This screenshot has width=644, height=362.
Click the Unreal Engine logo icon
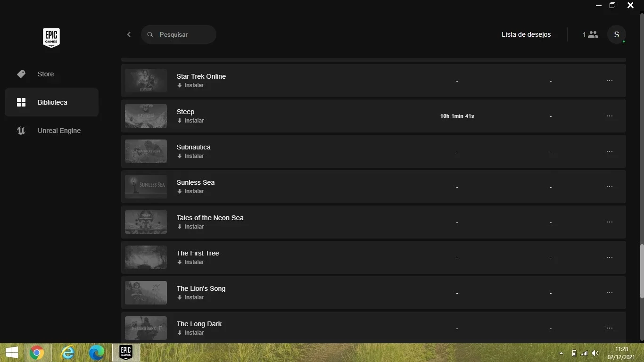[21, 131]
